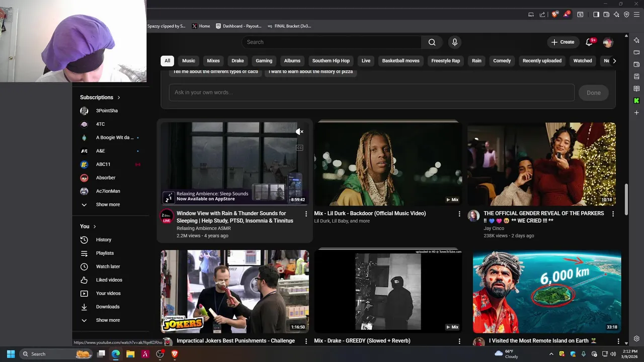Toggle captions on the rain video preview

[299, 148]
